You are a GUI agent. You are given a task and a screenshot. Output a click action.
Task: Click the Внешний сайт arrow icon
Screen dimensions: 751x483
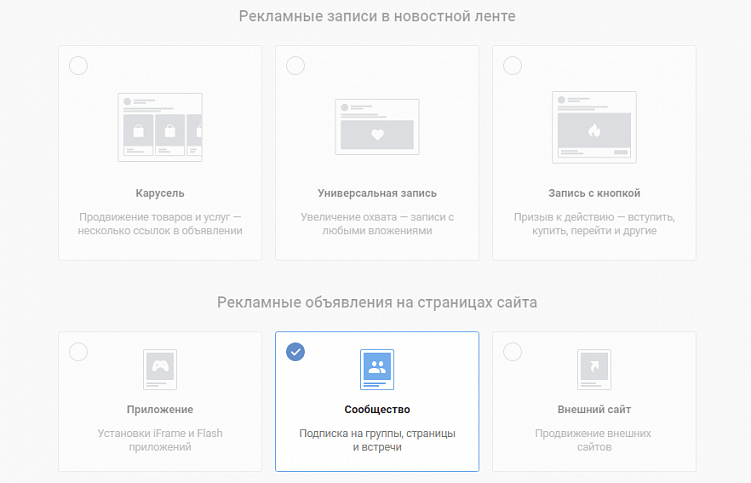click(594, 369)
